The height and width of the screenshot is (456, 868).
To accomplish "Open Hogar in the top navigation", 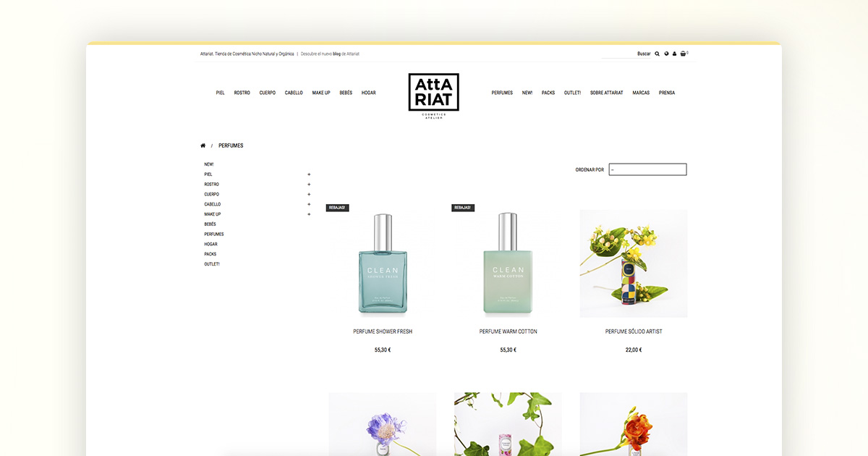I will pyautogui.click(x=369, y=93).
